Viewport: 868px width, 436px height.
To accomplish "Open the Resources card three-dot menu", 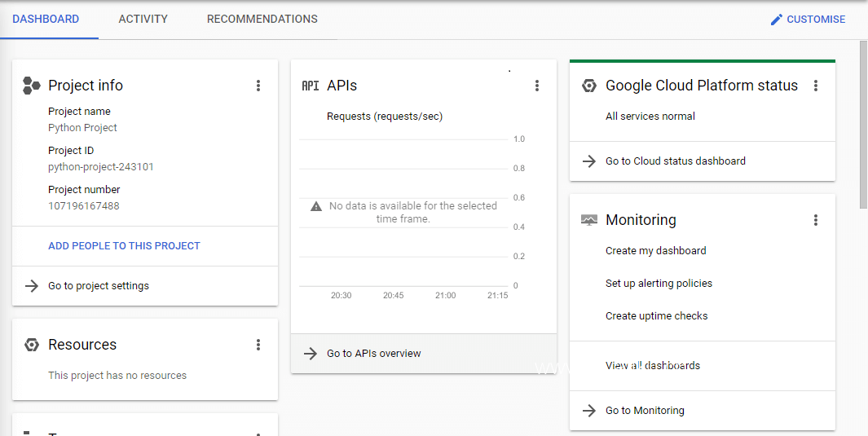I will pos(258,345).
